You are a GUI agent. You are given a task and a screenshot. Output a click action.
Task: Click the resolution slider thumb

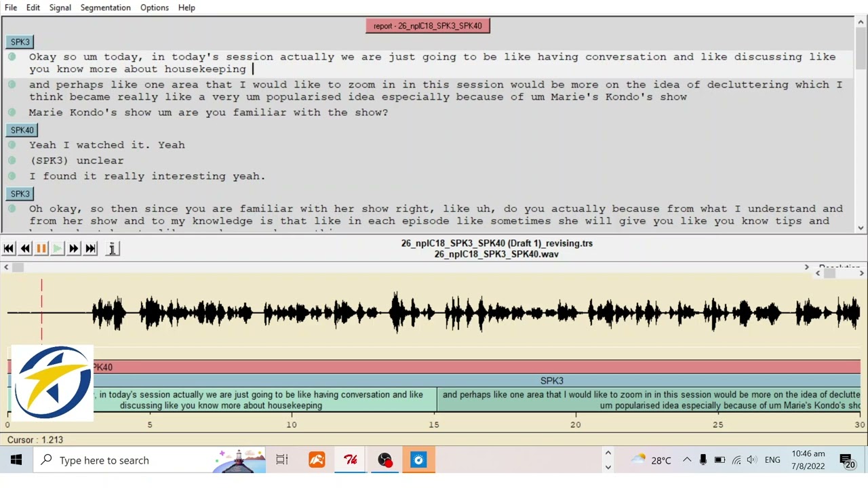tap(829, 273)
